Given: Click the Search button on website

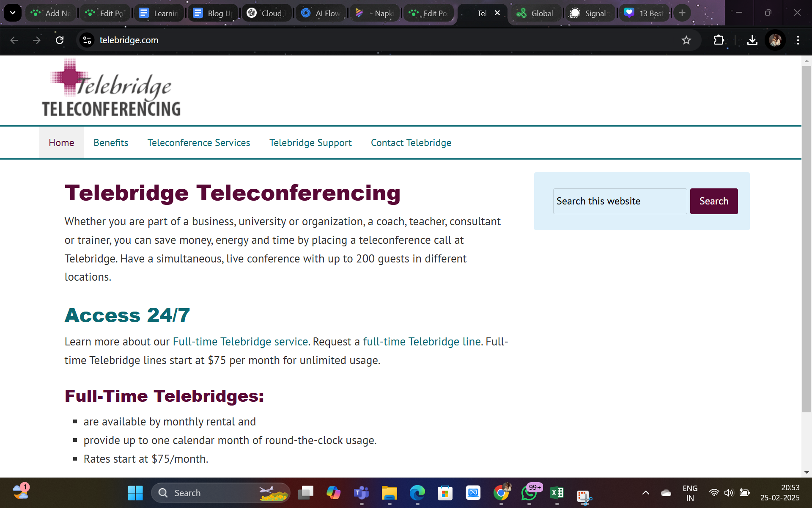Looking at the screenshot, I should (714, 201).
